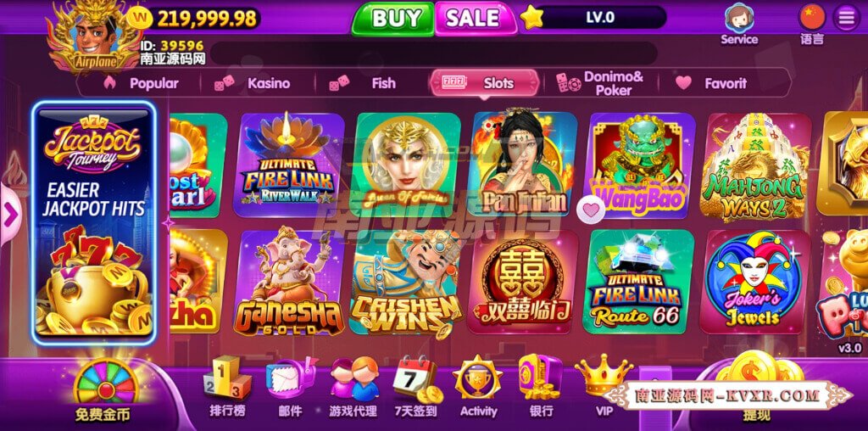Open the language selector flag icon

point(811,17)
